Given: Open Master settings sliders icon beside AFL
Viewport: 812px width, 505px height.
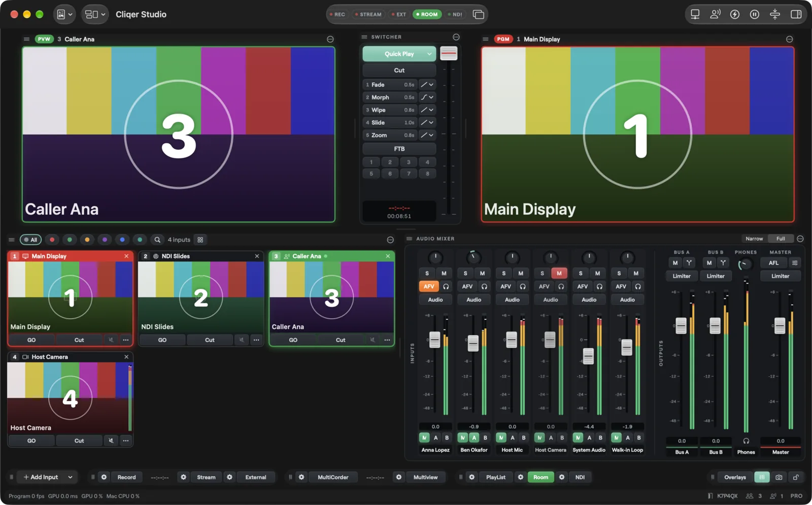Looking at the screenshot, I should [795, 263].
